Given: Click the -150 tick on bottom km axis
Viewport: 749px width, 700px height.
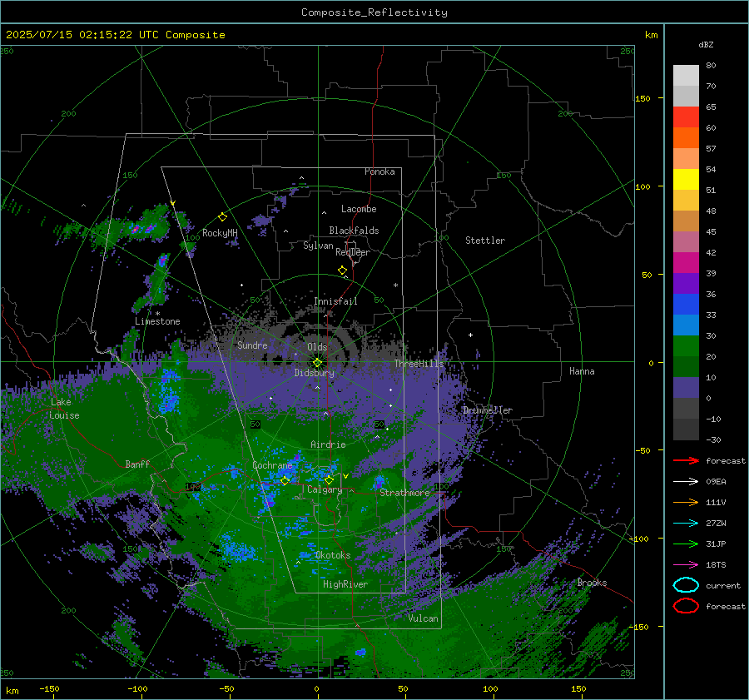Looking at the screenshot, I should (49, 689).
